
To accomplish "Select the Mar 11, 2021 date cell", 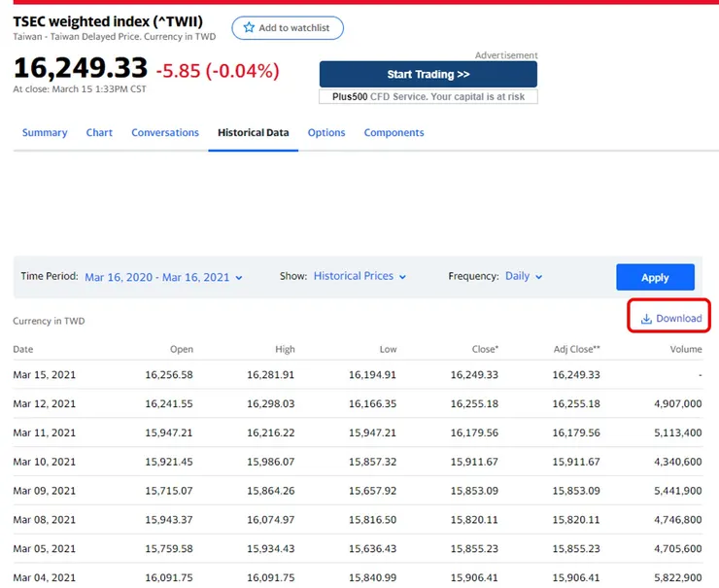I will coord(45,432).
